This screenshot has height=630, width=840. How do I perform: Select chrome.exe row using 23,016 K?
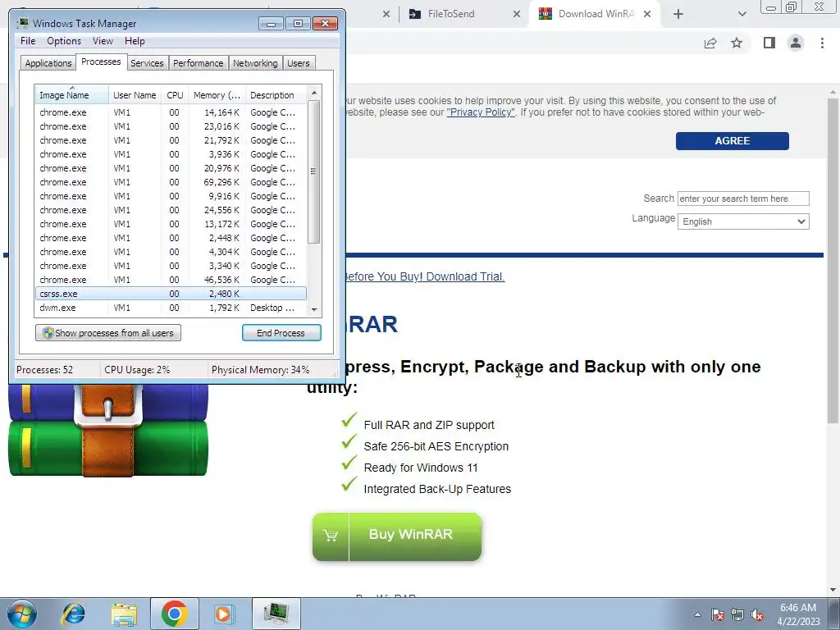(171, 126)
